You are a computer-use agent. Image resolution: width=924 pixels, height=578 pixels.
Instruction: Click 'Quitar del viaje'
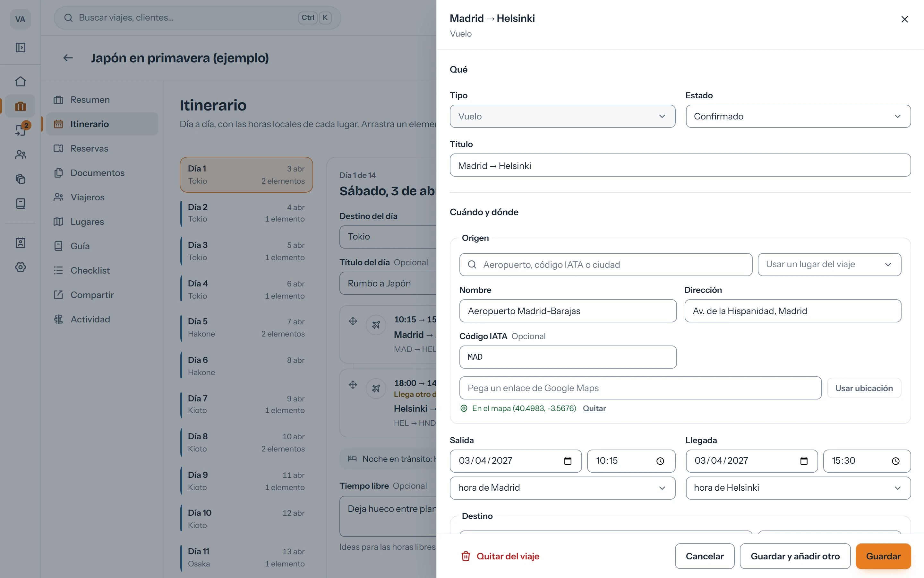[x=500, y=556]
